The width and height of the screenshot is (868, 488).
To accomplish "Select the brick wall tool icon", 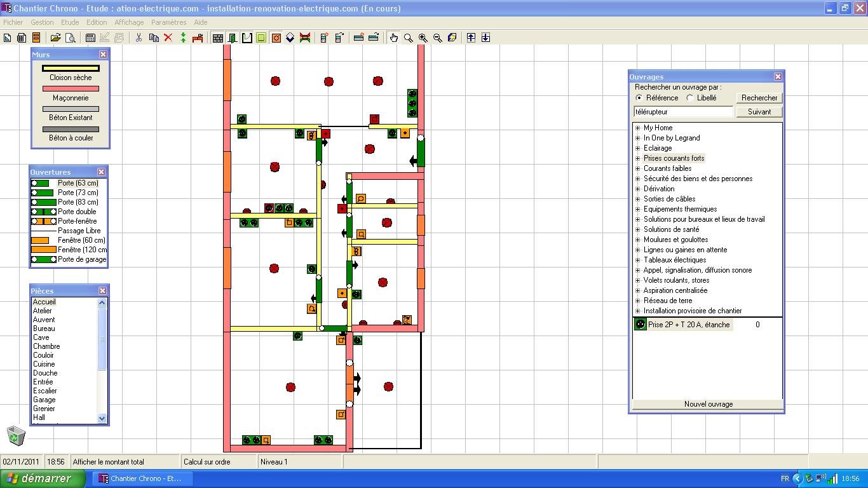I will 218,38.
